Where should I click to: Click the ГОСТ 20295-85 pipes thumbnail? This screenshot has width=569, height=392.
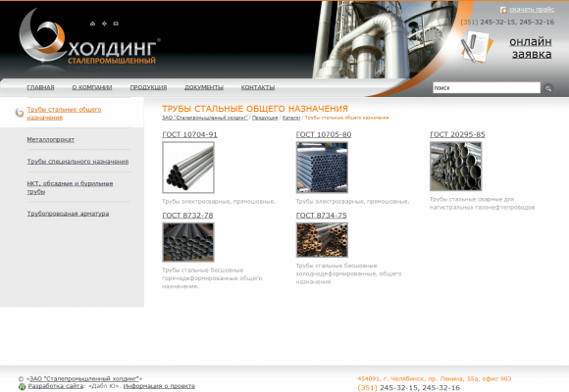[x=456, y=167]
